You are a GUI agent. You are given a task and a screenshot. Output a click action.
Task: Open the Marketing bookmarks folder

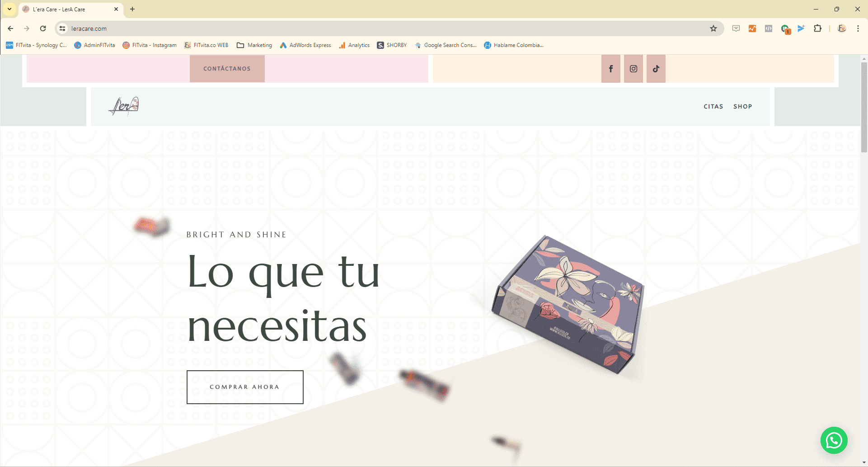coord(254,45)
